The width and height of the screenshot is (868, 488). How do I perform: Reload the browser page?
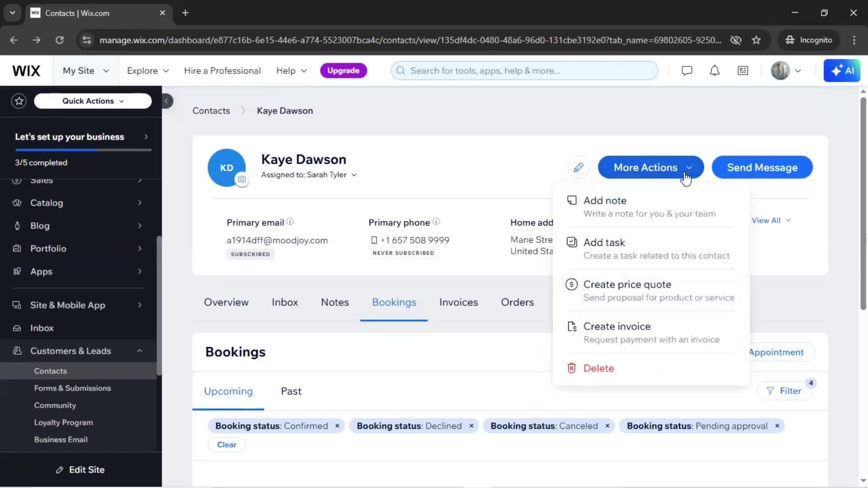click(59, 40)
